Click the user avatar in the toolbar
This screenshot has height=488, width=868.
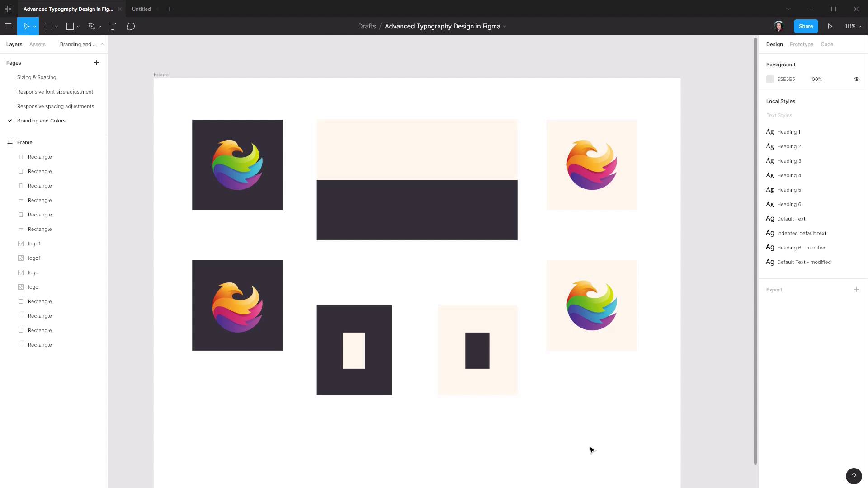click(778, 26)
